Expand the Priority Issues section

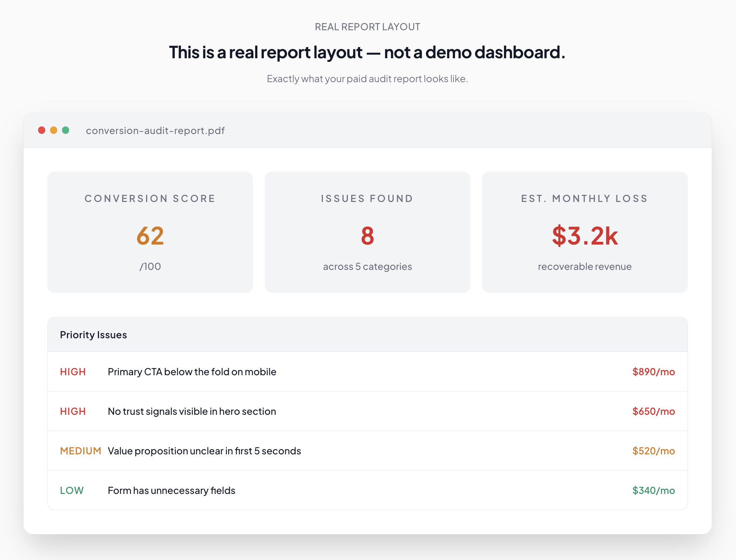click(93, 335)
